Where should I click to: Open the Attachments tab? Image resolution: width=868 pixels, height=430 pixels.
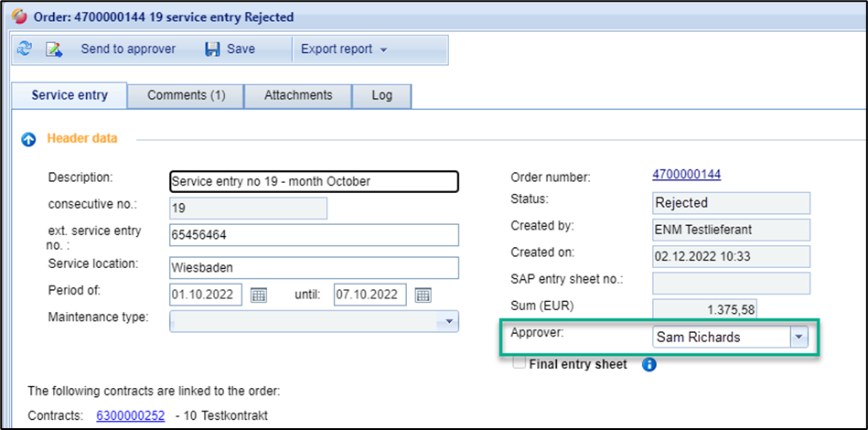298,95
